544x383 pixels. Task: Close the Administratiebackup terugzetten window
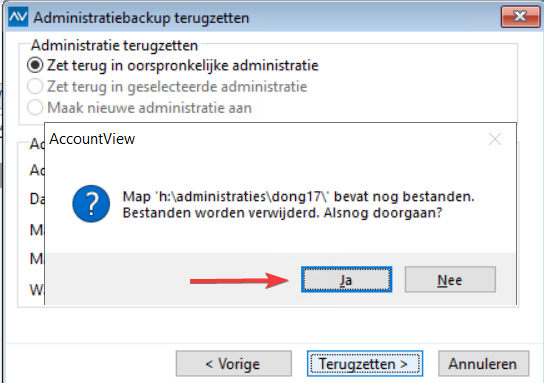520,16
